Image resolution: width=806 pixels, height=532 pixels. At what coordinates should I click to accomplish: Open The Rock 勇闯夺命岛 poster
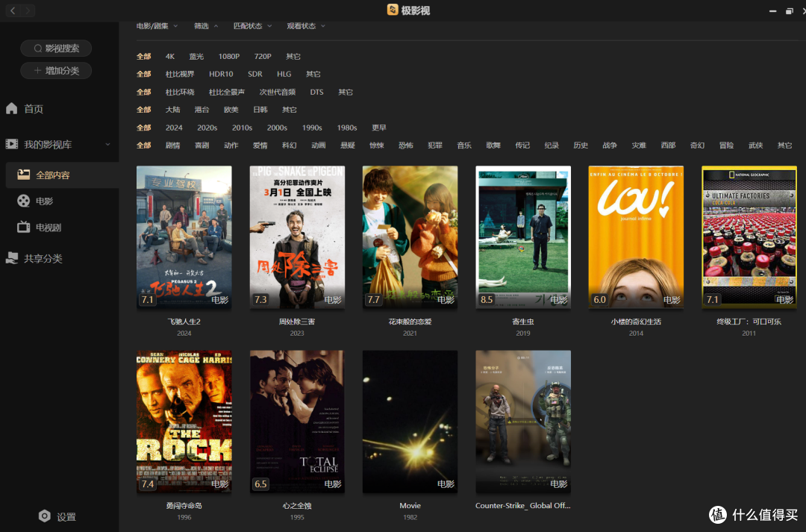[x=184, y=422]
